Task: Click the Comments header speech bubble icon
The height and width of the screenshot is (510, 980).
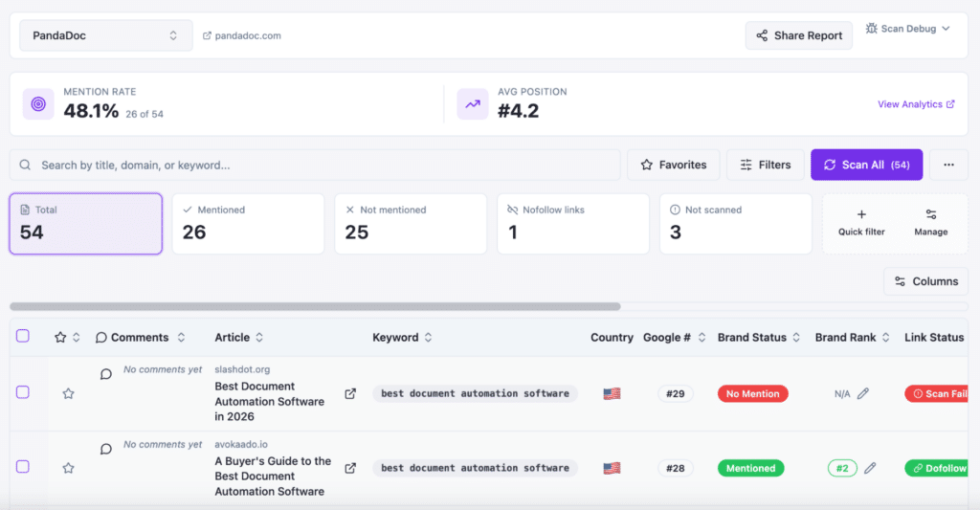Action: coord(100,338)
